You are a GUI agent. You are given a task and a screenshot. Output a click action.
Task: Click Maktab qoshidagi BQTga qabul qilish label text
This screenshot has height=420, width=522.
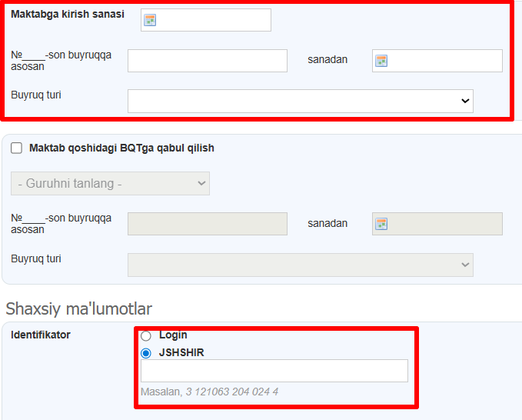(121, 148)
